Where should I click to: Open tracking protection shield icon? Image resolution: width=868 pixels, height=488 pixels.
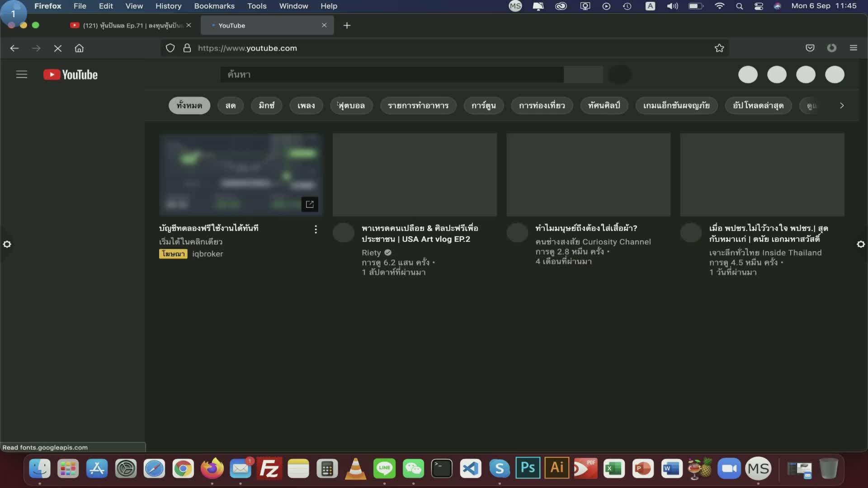(x=170, y=48)
